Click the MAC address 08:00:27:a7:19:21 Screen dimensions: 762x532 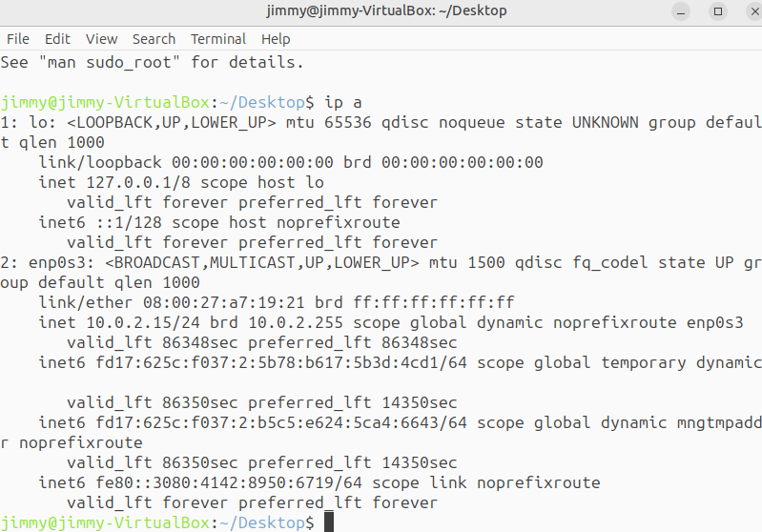223,302
